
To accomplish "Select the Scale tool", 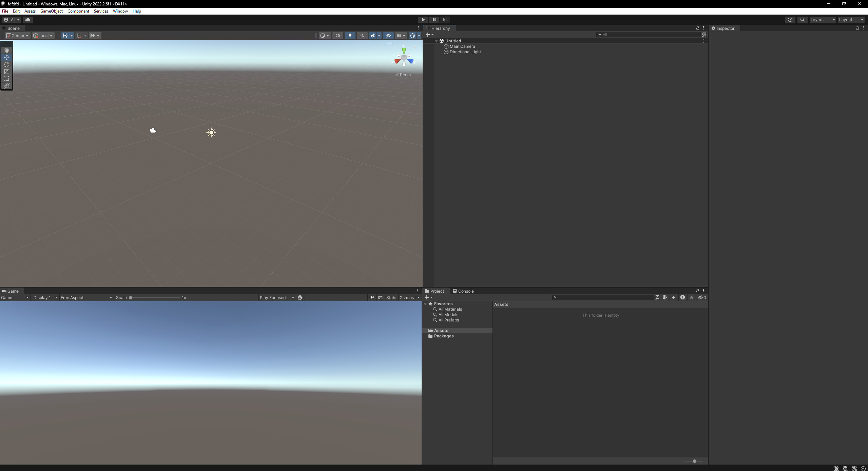I will click(7, 72).
